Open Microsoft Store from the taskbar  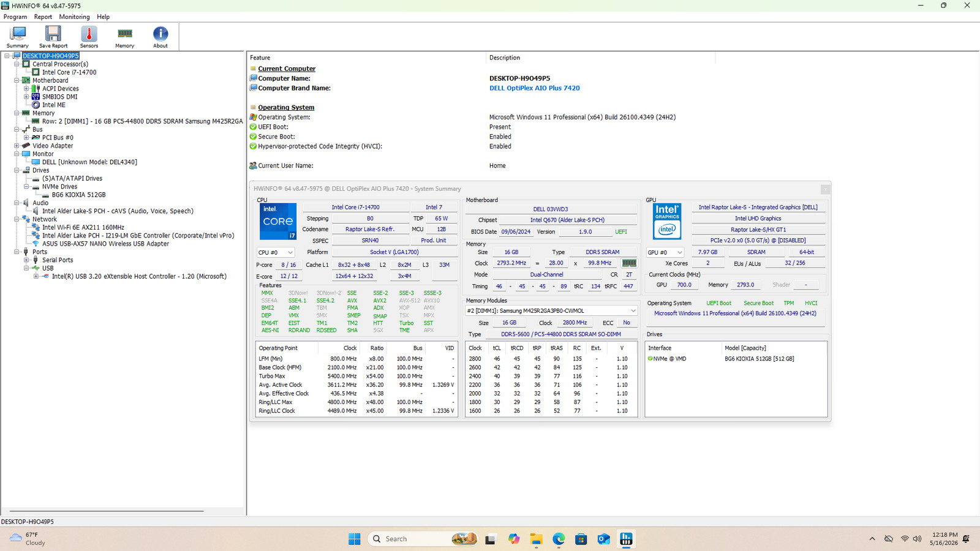coord(581,539)
